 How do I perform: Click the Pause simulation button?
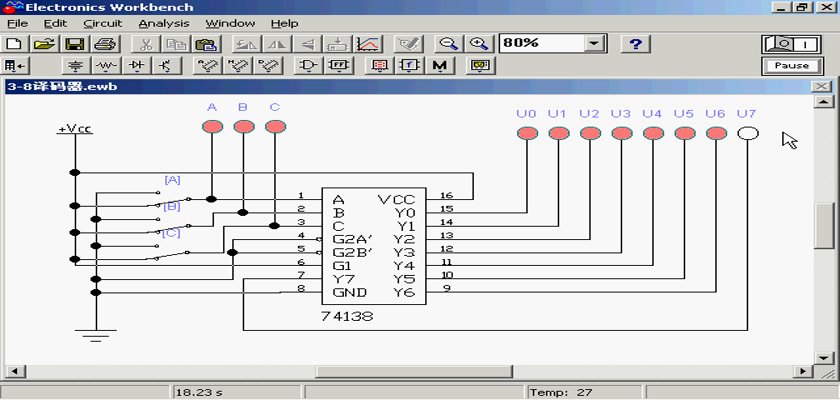tap(792, 66)
